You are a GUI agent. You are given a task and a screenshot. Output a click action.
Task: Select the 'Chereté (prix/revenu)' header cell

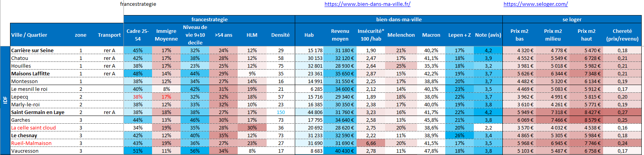coord(622,35)
